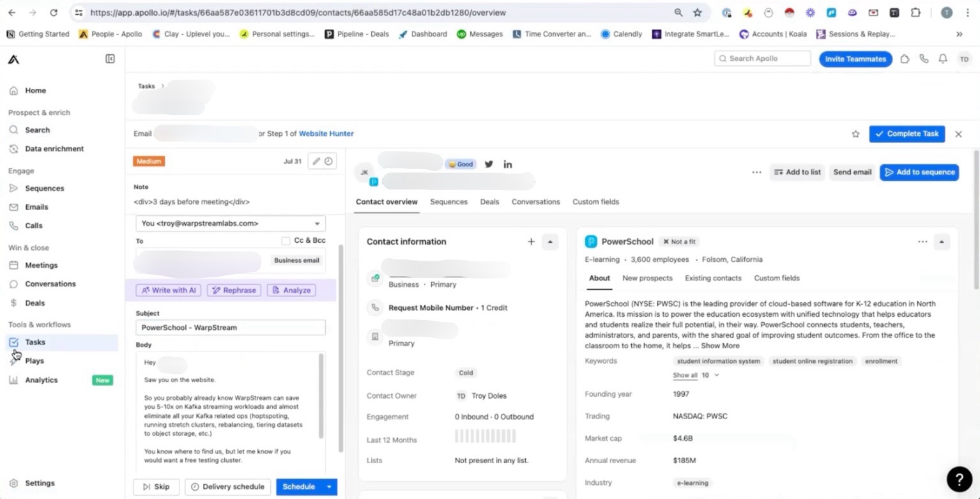
Task: Star this task as favorite
Action: point(855,134)
